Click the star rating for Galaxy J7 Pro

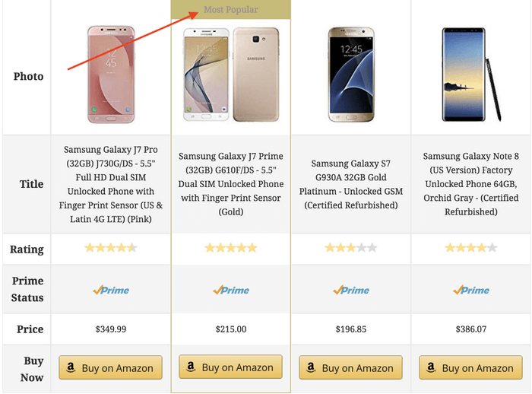point(111,248)
